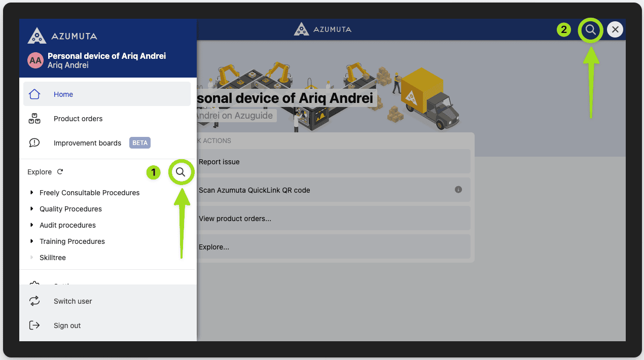This screenshot has width=644, height=360.
Task: Click the Switch user arrows icon
Action: coord(34,301)
